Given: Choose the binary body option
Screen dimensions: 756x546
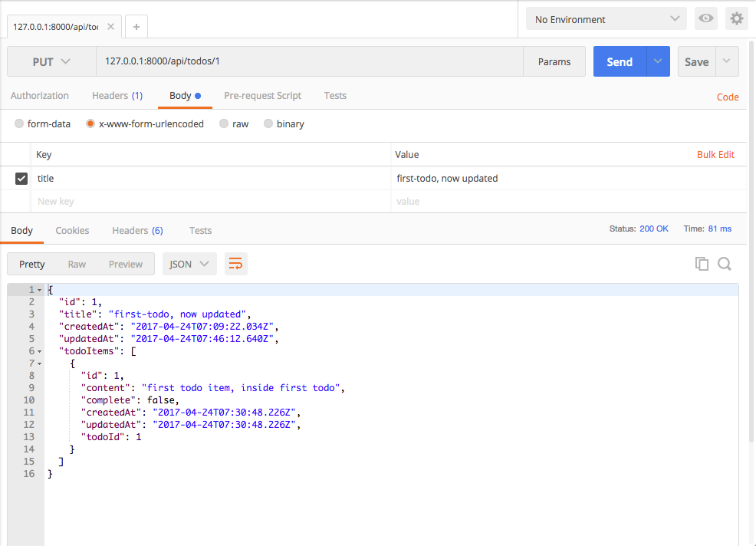Looking at the screenshot, I should [x=268, y=123].
